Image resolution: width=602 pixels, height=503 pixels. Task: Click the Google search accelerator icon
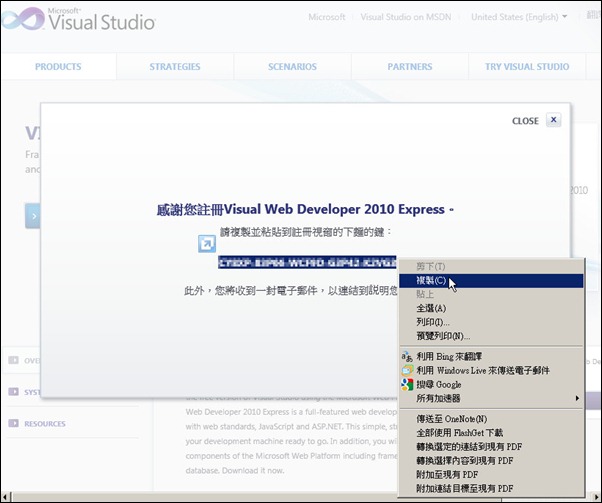click(407, 384)
